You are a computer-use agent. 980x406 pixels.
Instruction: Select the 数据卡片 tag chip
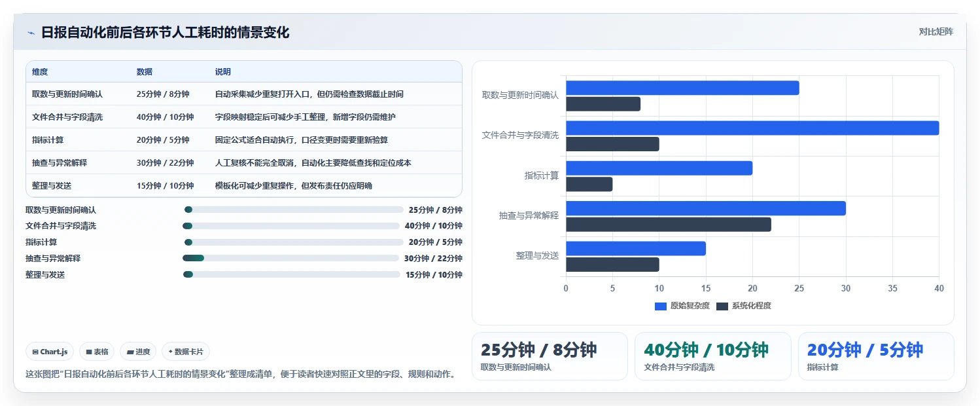(186, 352)
